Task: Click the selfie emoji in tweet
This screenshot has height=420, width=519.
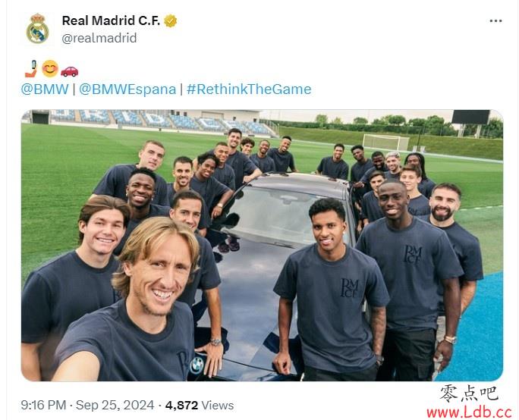Action: point(31,69)
